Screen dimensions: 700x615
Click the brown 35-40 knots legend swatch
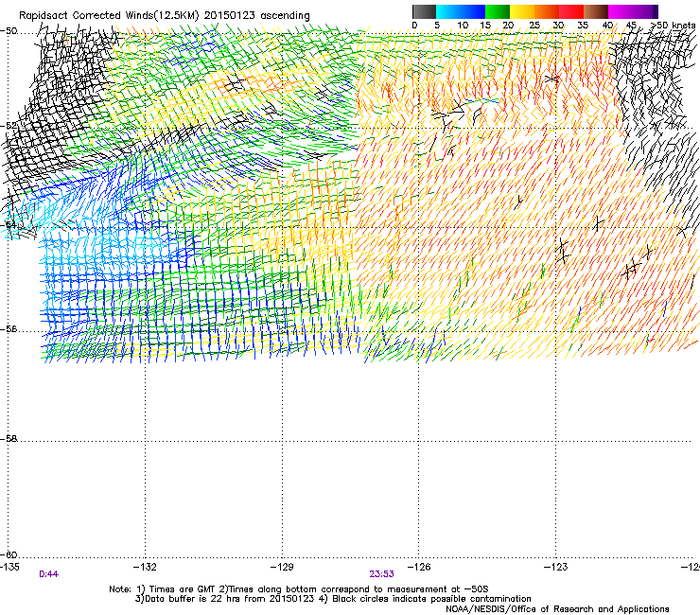[596, 11]
